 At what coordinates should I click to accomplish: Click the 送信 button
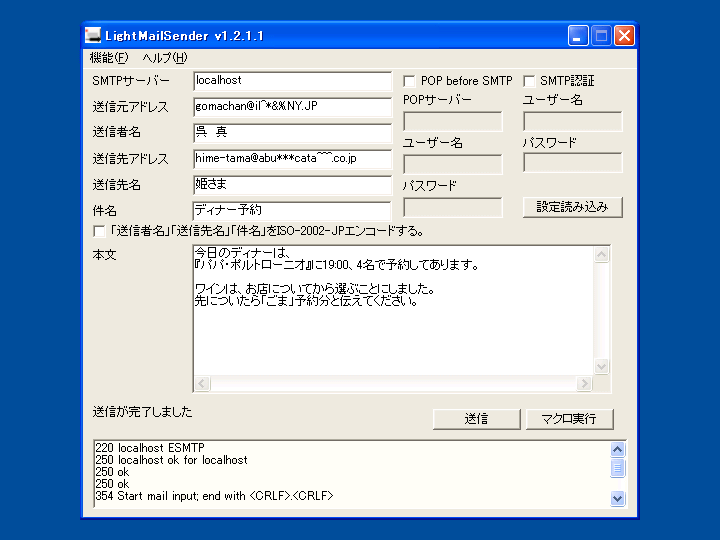(477, 419)
